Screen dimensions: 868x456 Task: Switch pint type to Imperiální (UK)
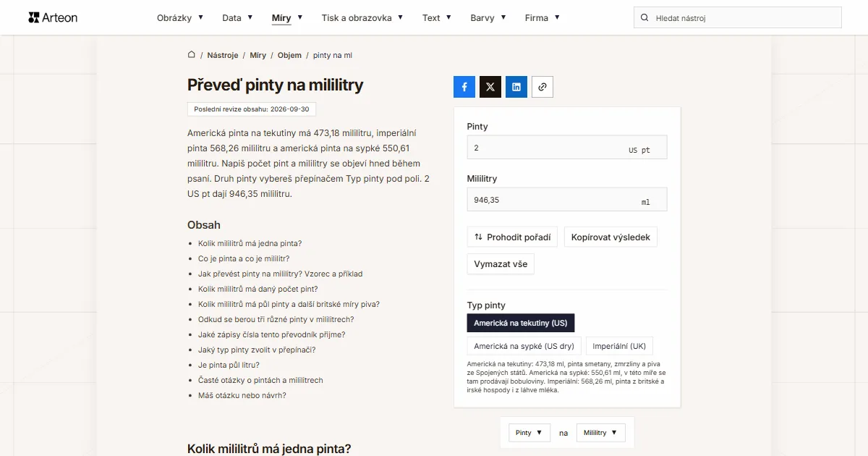(619, 346)
